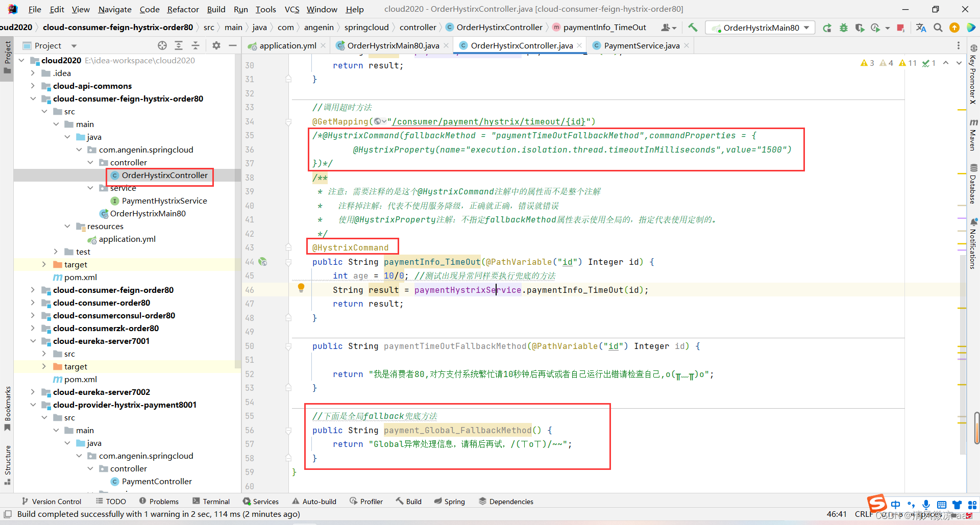Click the CRLF line separator indicator
980x525 pixels.
coord(864,514)
